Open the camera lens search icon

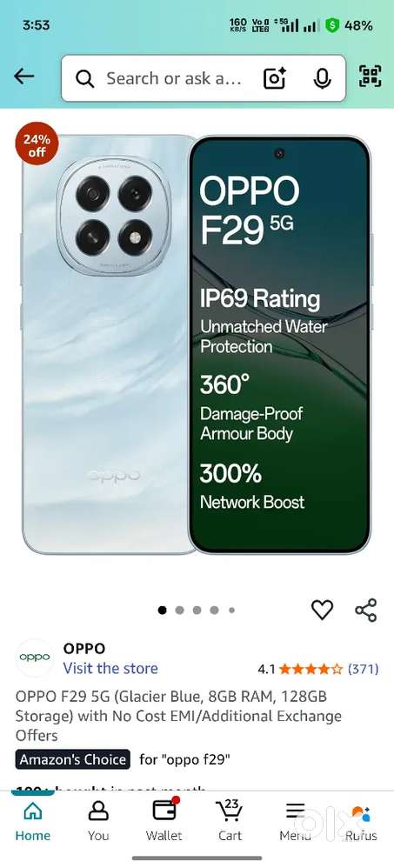click(275, 78)
